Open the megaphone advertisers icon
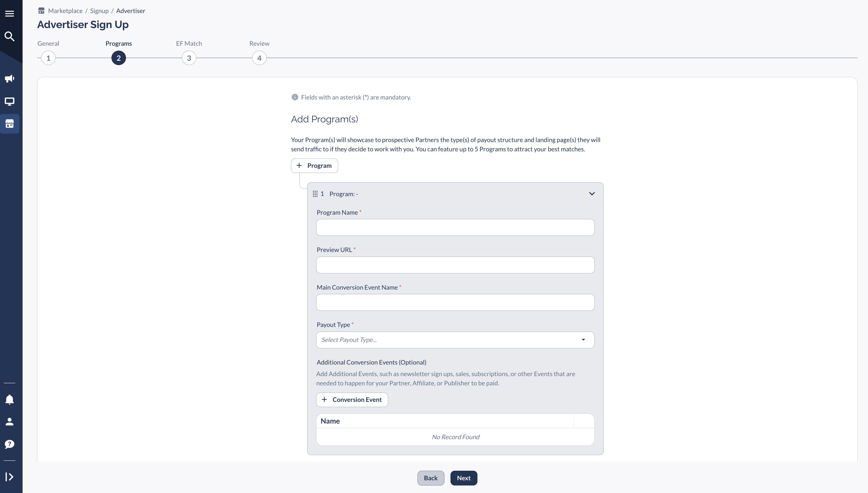868x493 pixels. click(10, 79)
